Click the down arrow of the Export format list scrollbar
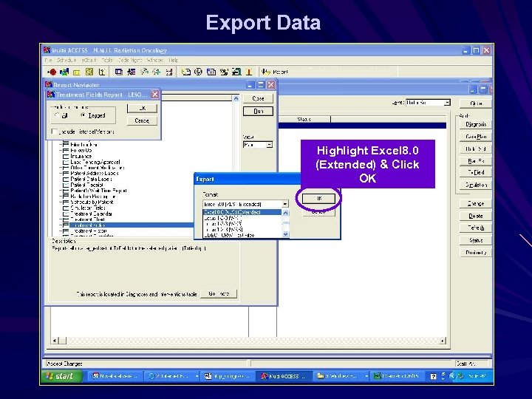 (286, 234)
